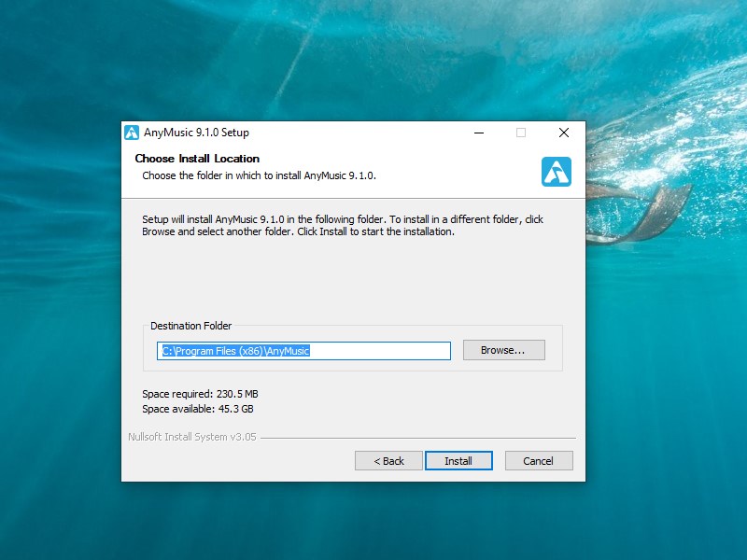Click the separator line beside the Nullsoft text
The width and height of the screenshot is (747, 560).
point(418,438)
